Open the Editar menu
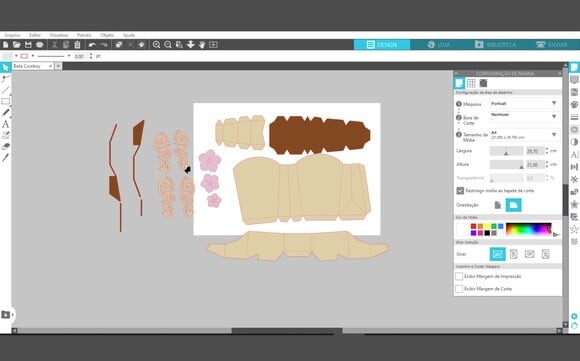The image size is (580, 361). click(x=35, y=35)
